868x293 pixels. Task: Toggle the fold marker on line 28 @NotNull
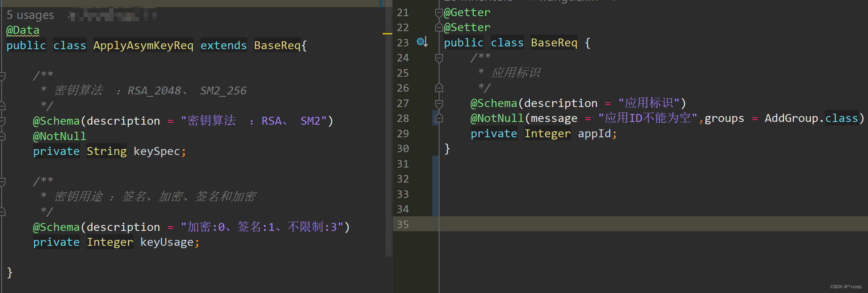tap(439, 118)
